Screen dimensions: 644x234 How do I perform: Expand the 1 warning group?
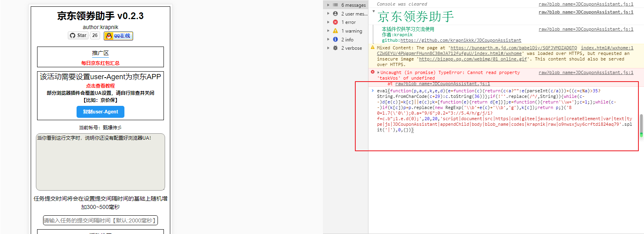click(329, 31)
